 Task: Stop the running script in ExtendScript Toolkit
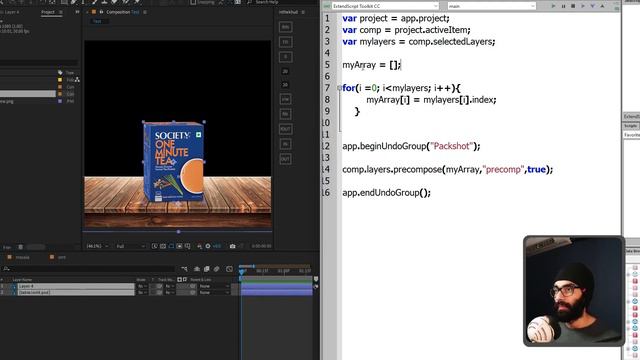tap(573, 6)
